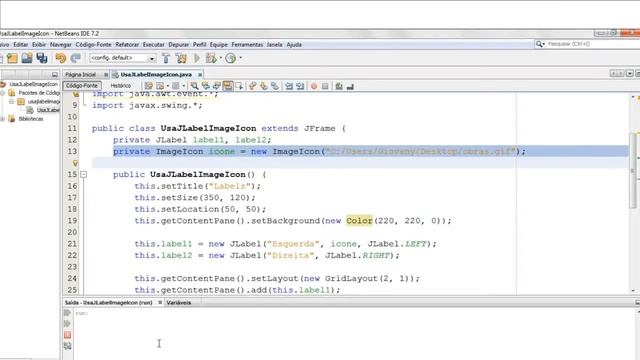Minimize the Projects panel
Screen dimensions: 640x360
pos(55,75)
